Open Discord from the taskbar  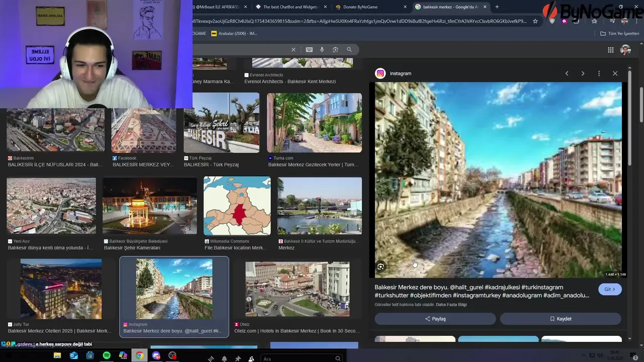[x=156, y=355]
